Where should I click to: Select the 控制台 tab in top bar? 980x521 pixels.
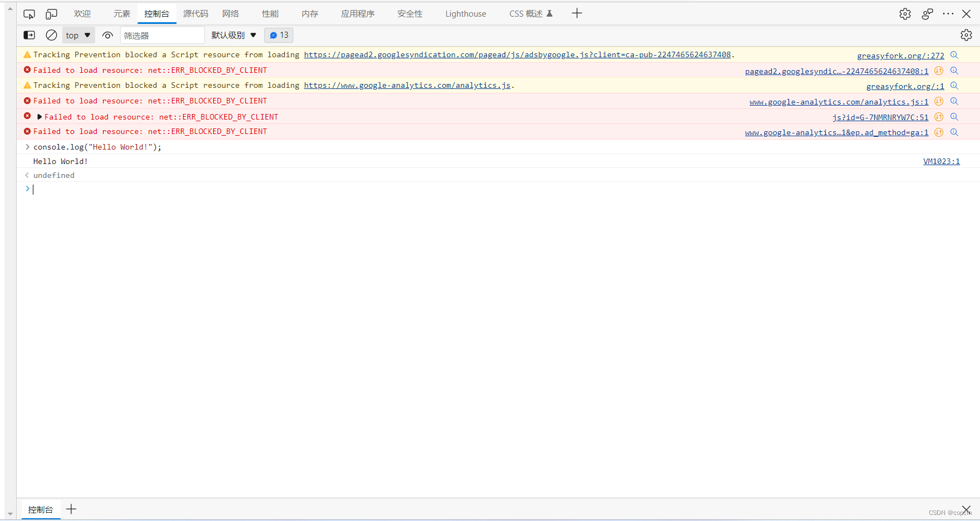[156, 14]
